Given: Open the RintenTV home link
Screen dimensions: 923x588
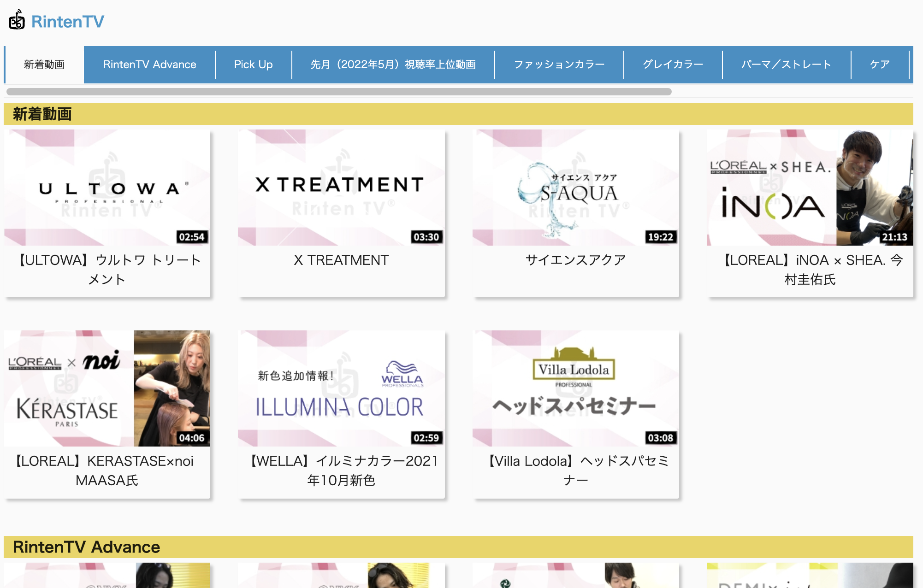Looking at the screenshot, I should pyautogui.click(x=68, y=22).
